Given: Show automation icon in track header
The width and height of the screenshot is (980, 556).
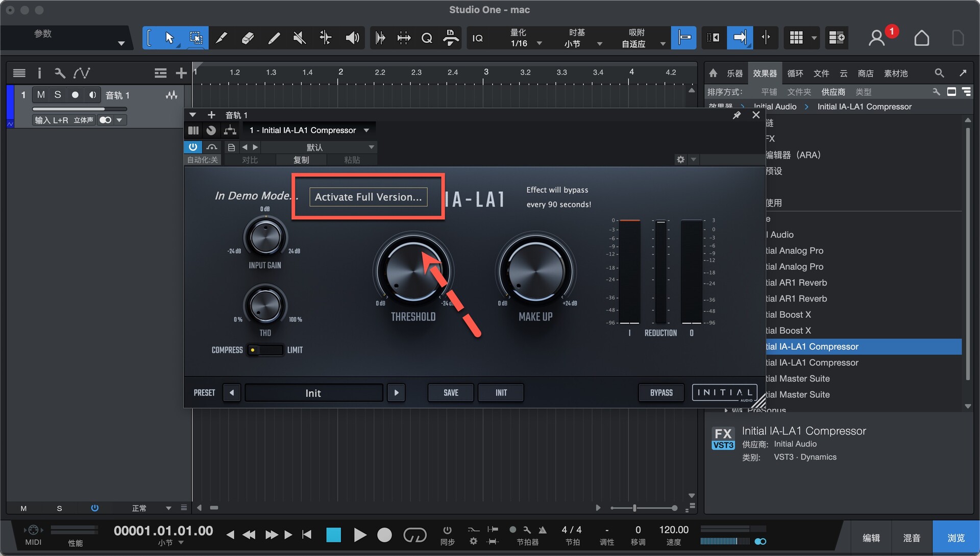Looking at the screenshot, I should coord(82,73).
